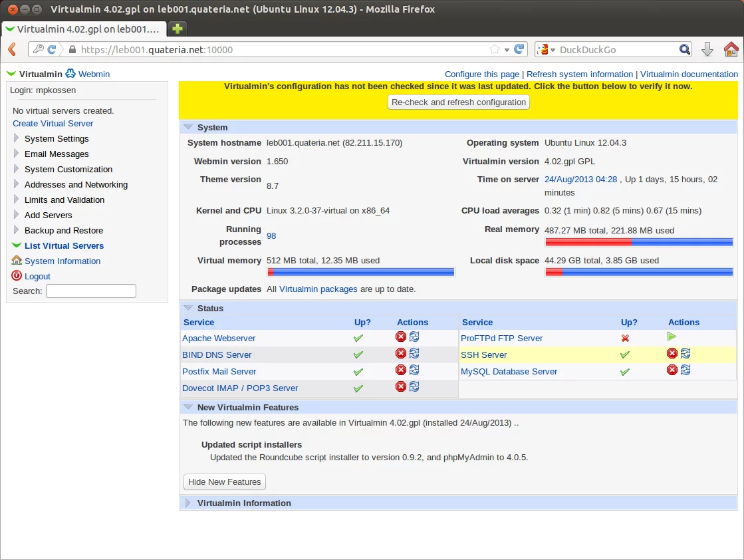Expand Limits and Validation menu

click(16, 200)
